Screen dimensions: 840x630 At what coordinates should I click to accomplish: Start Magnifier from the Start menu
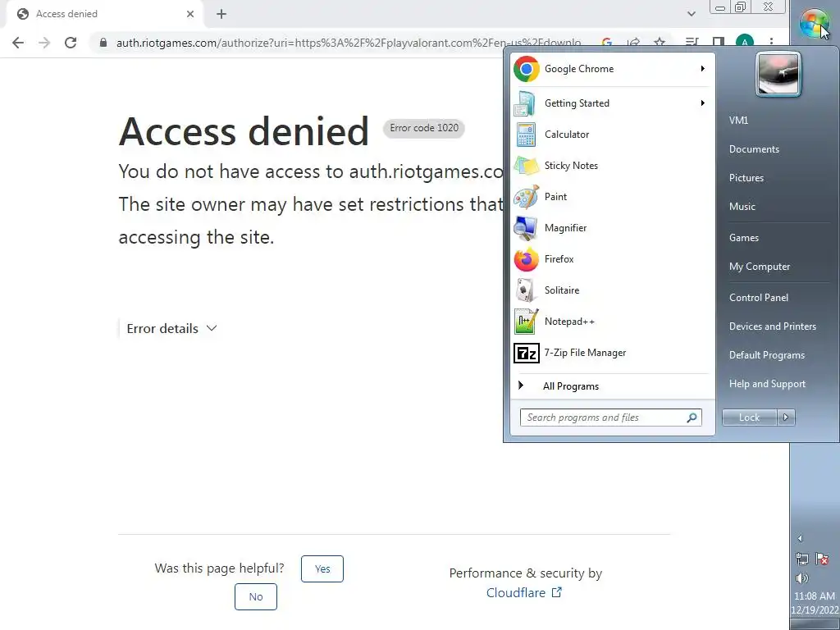click(x=610, y=228)
